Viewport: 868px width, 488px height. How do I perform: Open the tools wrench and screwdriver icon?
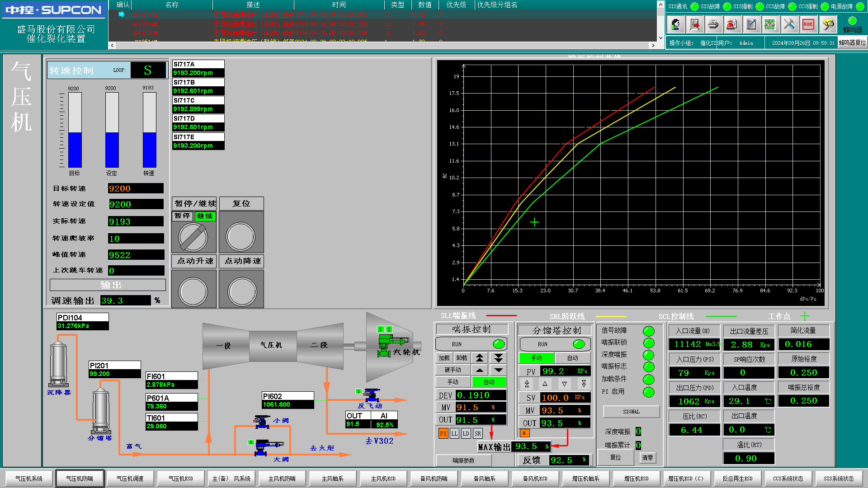pos(789,24)
